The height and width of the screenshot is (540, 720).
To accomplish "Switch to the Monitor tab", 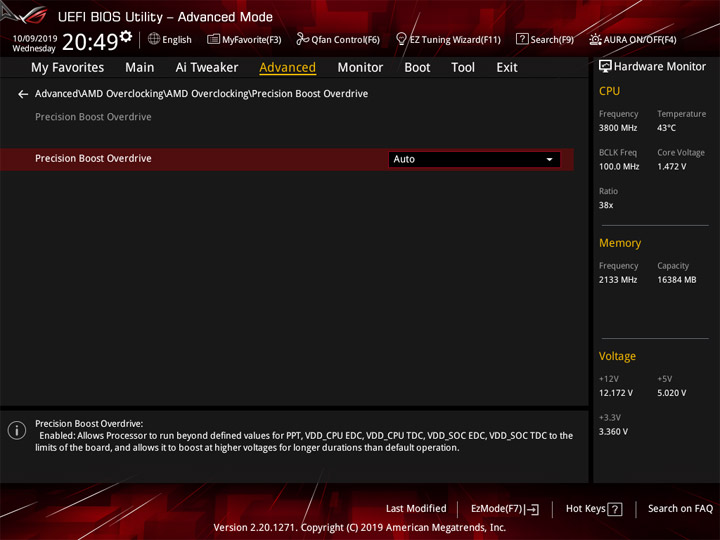I will coord(360,68).
